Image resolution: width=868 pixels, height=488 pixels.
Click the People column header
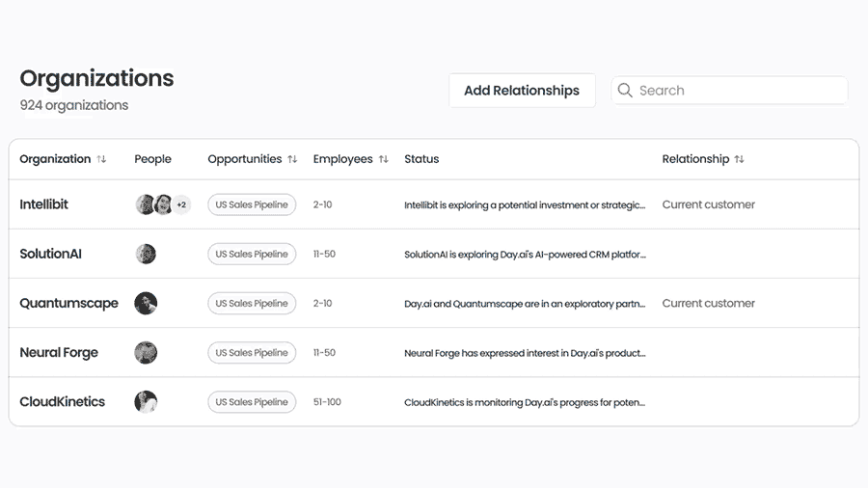pos(152,159)
